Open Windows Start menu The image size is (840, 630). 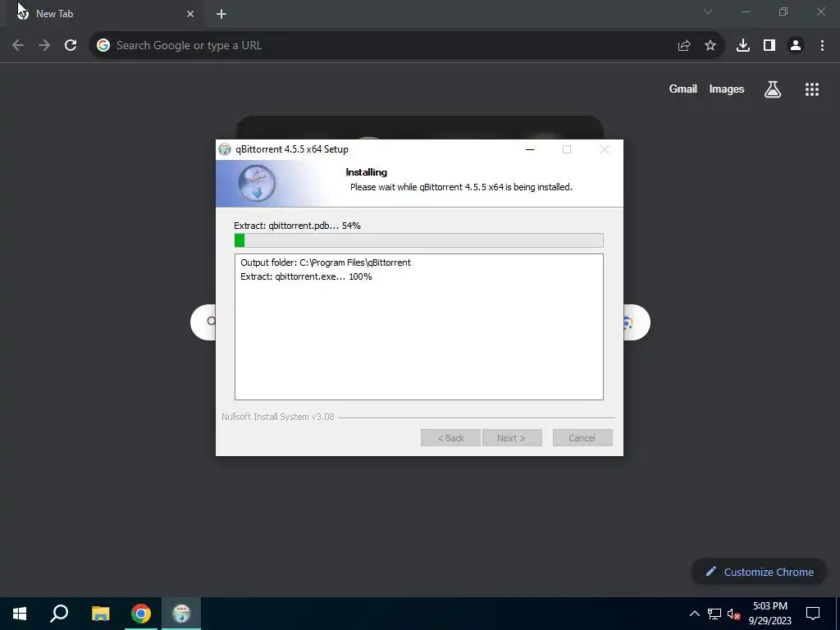tap(20, 614)
